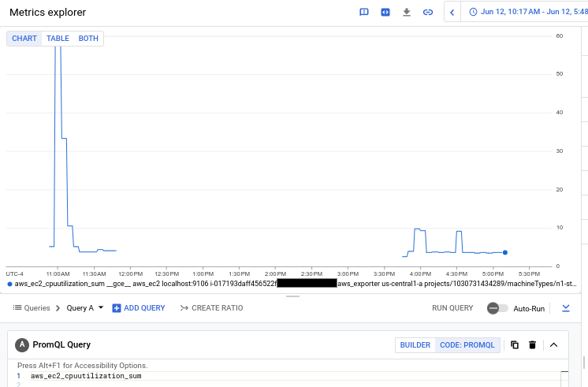This screenshot has height=387, width=588.
Task: Click the send feedback icon
Action: pyautogui.click(x=364, y=13)
